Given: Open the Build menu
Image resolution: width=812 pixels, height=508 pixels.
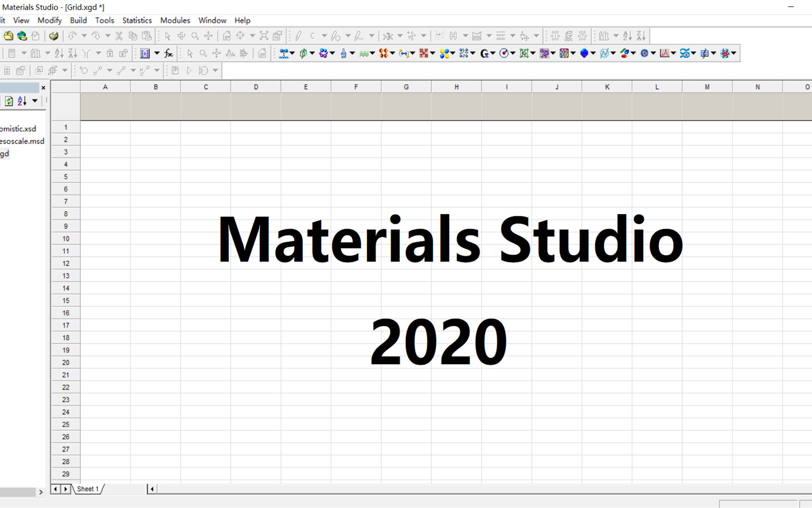Looking at the screenshot, I should pos(78,20).
